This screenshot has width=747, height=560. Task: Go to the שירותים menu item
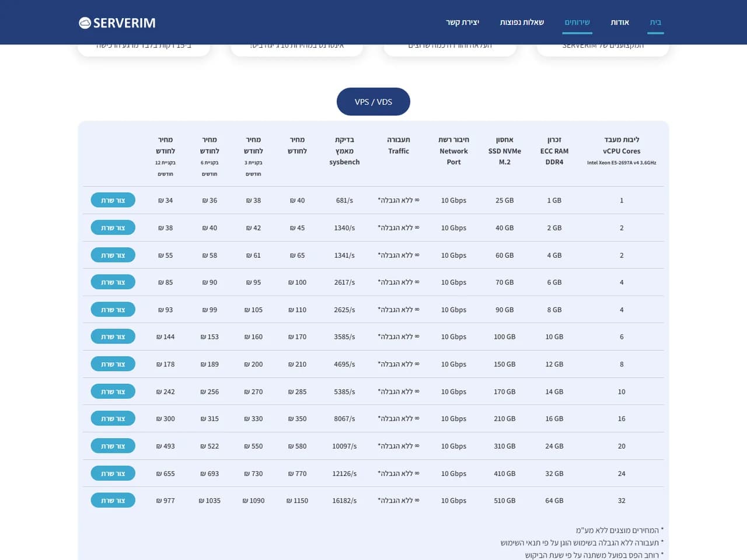click(577, 22)
